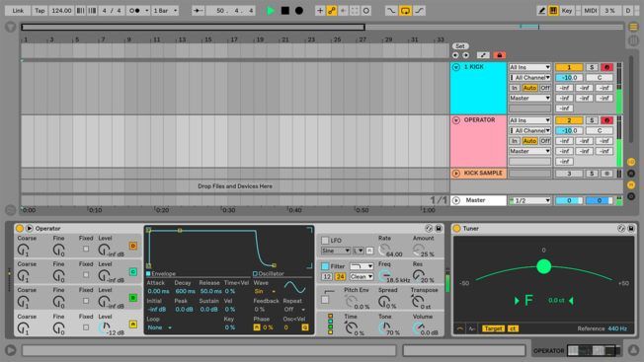Switch to the Envelope tab

[161, 273]
